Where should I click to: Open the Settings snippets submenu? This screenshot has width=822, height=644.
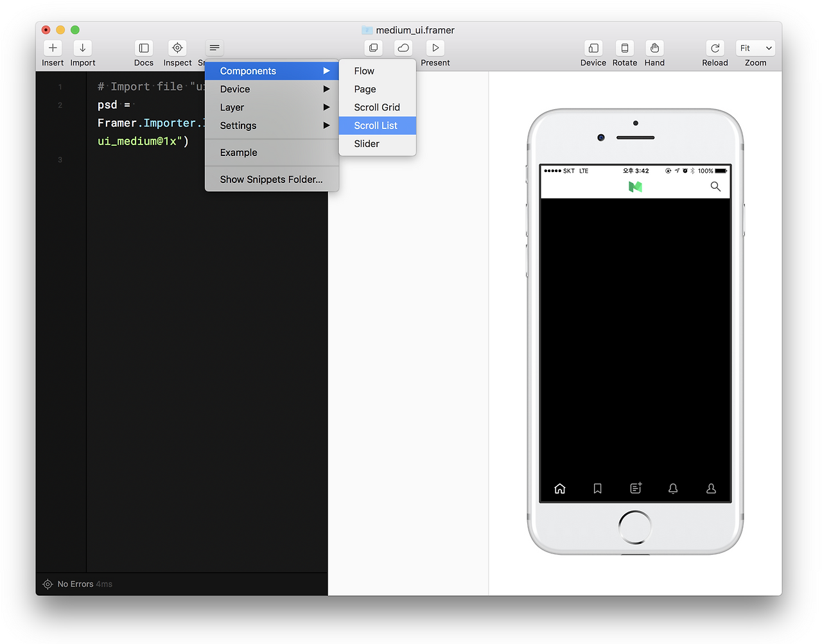pyautogui.click(x=272, y=126)
